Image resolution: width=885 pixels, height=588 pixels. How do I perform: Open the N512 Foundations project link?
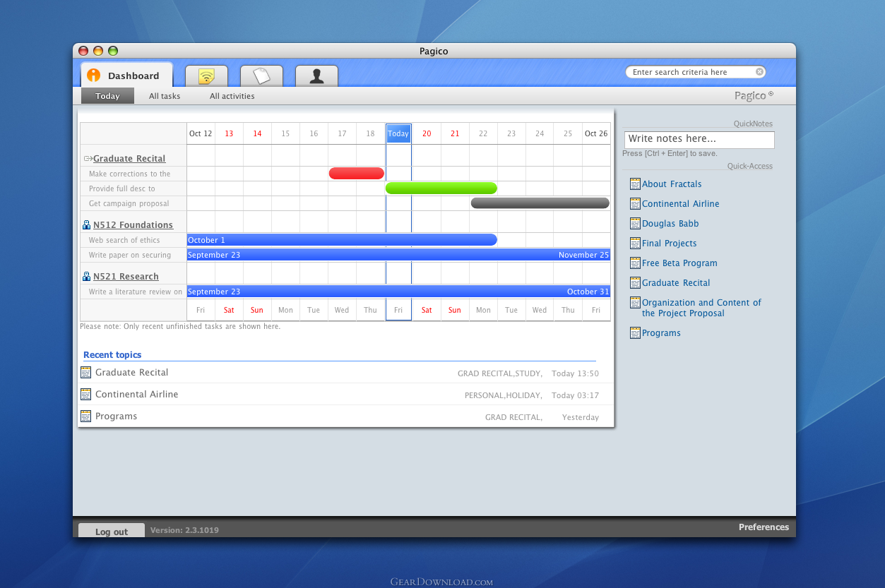(x=133, y=225)
